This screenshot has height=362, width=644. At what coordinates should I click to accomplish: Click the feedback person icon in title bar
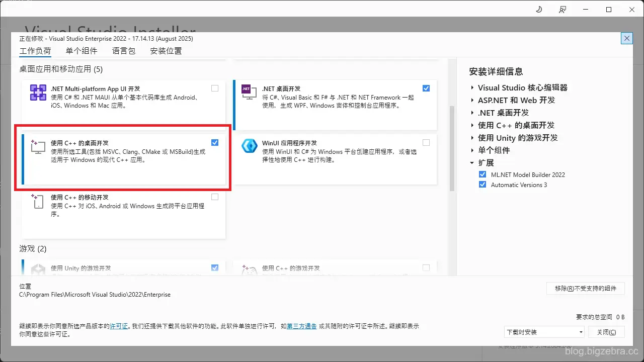pos(562,10)
